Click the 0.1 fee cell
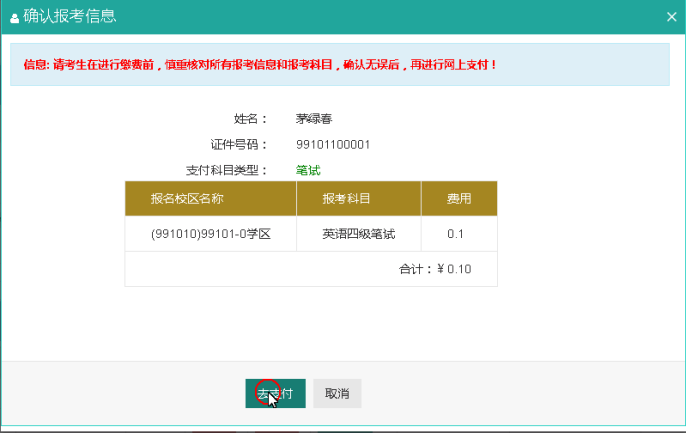 [x=456, y=234]
